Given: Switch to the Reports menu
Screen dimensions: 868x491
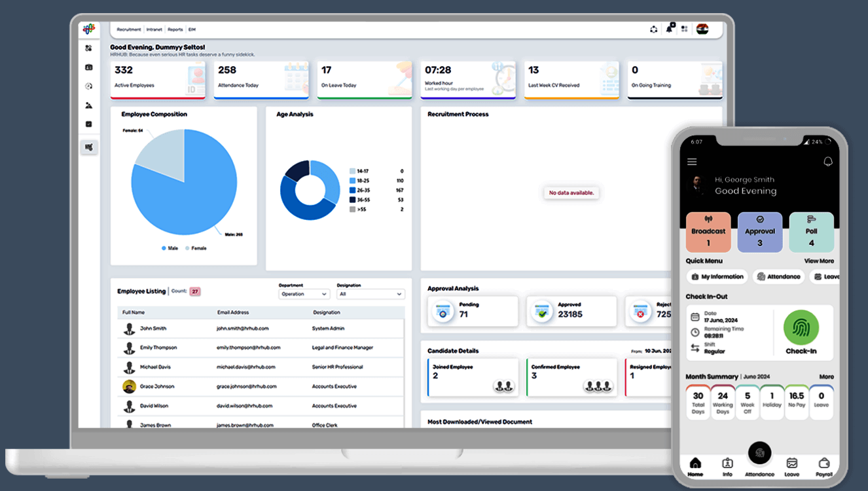Looking at the screenshot, I should 175,29.
